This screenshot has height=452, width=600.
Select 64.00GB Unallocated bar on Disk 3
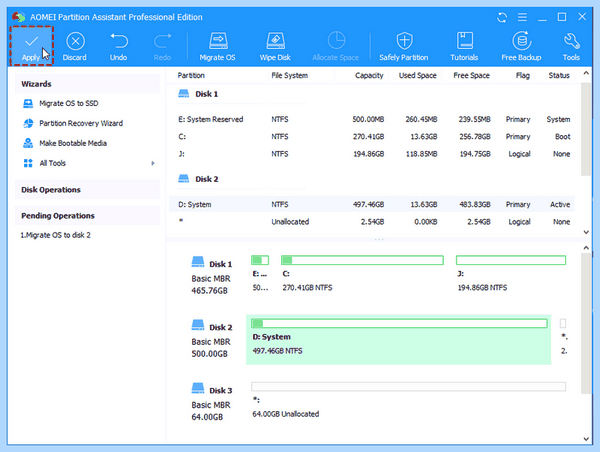408,387
